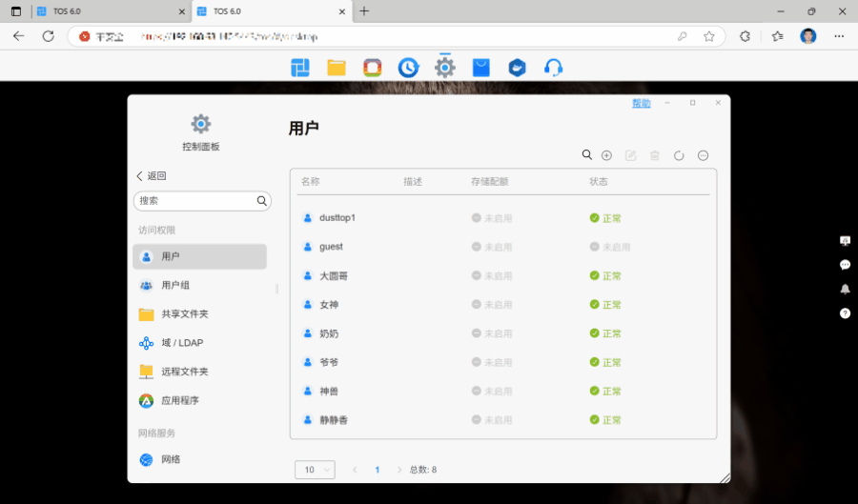Click the search magnifier icon in user toolbar
The height and width of the screenshot is (504, 858).
pos(587,155)
